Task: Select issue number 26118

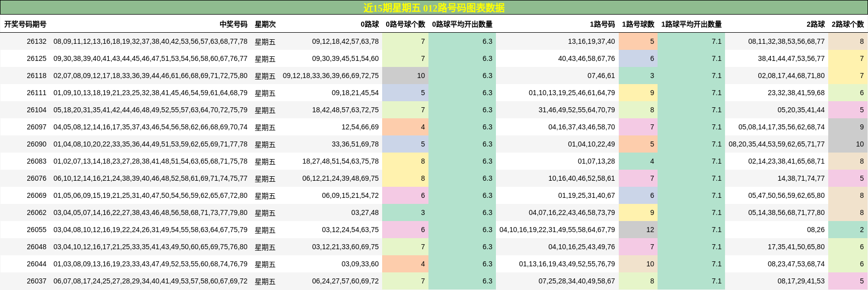Action: click(36, 76)
